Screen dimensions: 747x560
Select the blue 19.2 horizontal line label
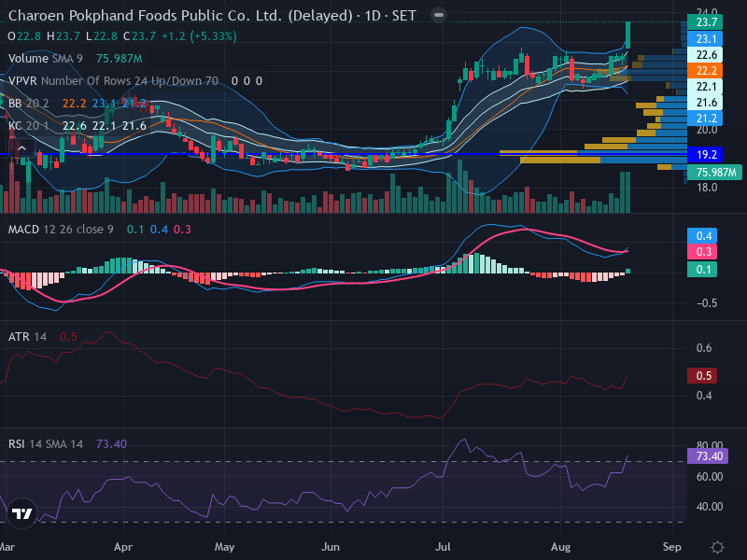705,154
